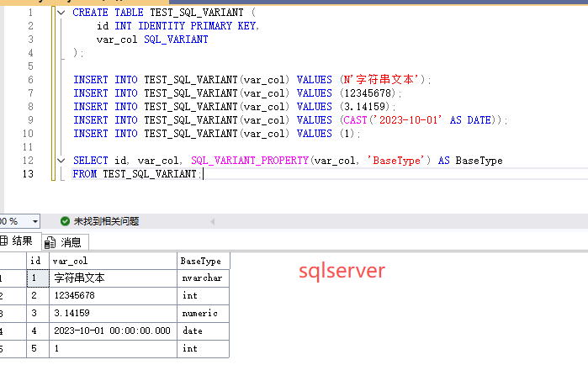Select the 12345678 result cell

113,296
